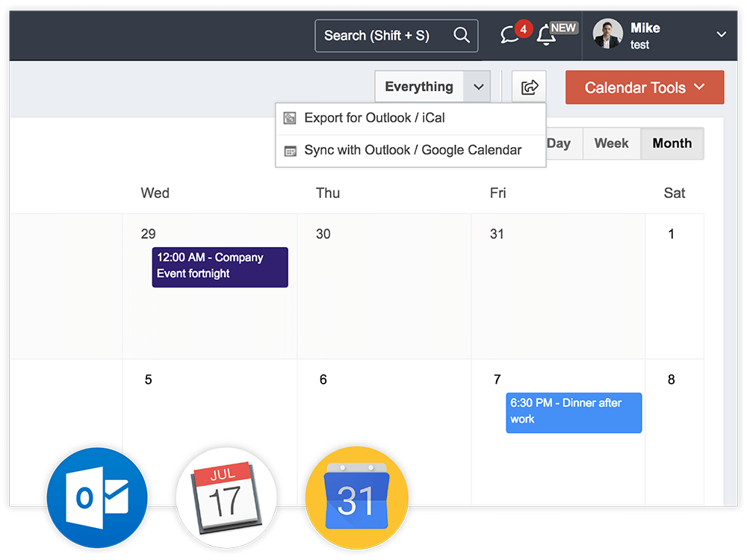This screenshot has height=560, width=747.
Task: Click the Wed column header
Action: [155, 193]
